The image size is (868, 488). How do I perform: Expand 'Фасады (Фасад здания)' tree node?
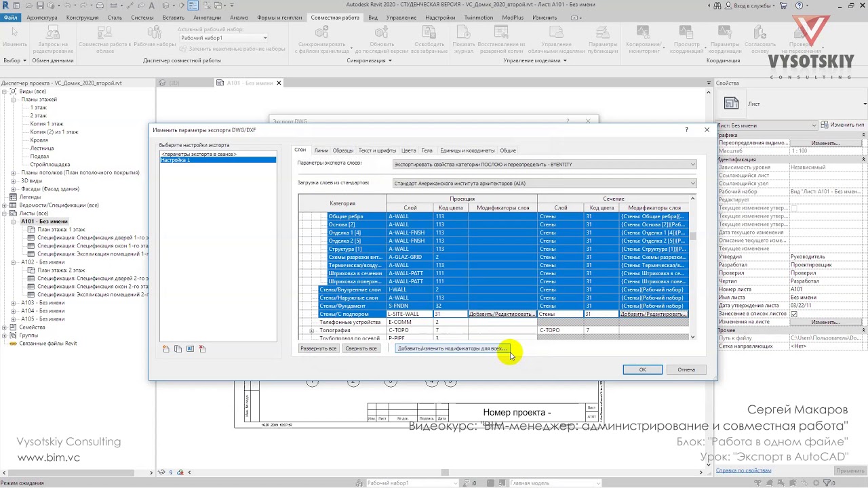click(x=13, y=189)
